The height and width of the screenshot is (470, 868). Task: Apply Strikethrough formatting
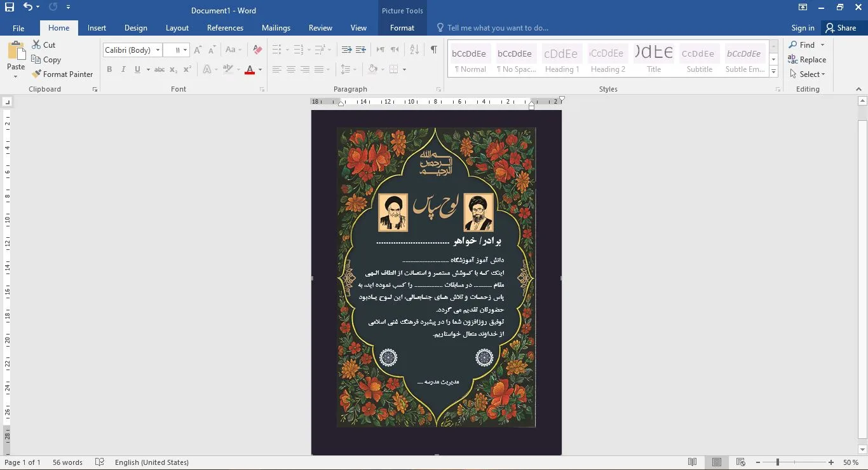coord(159,69)
